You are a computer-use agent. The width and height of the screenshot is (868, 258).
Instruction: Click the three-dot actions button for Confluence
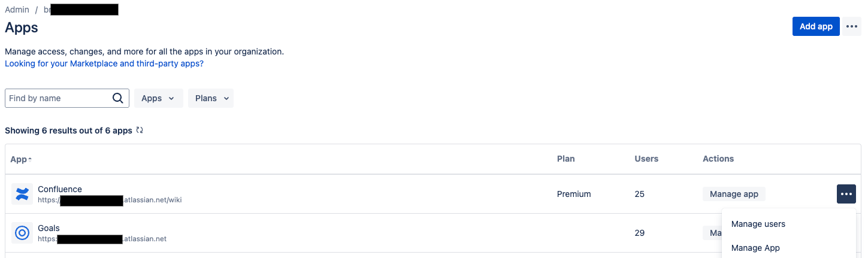(846, 194)
